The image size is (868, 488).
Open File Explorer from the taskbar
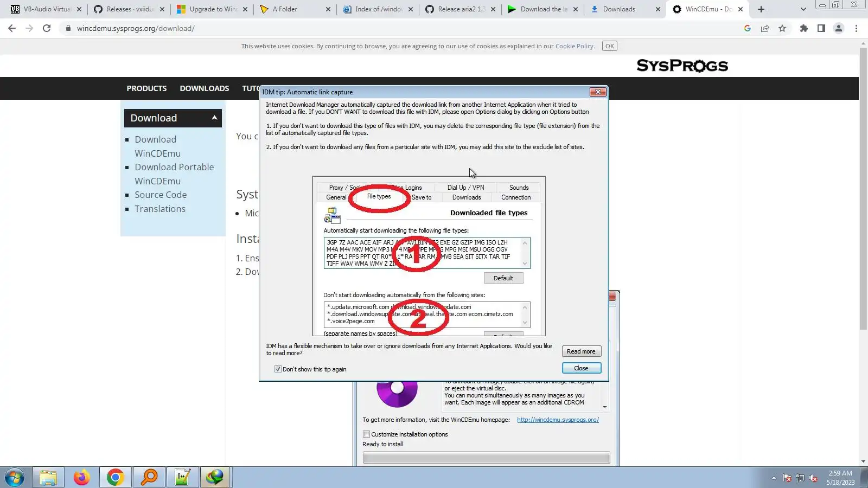click(x=48, y=478)
